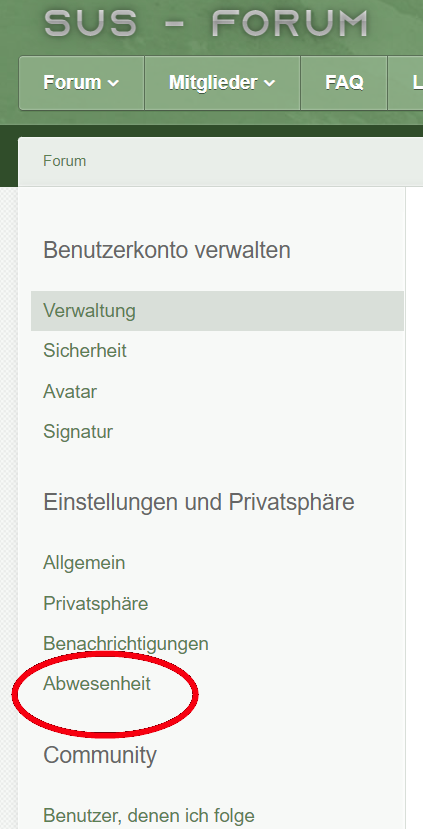Viewport: 423px width, 829px height.
Task: Open the FAQ menu item
Action: (344, 83)
